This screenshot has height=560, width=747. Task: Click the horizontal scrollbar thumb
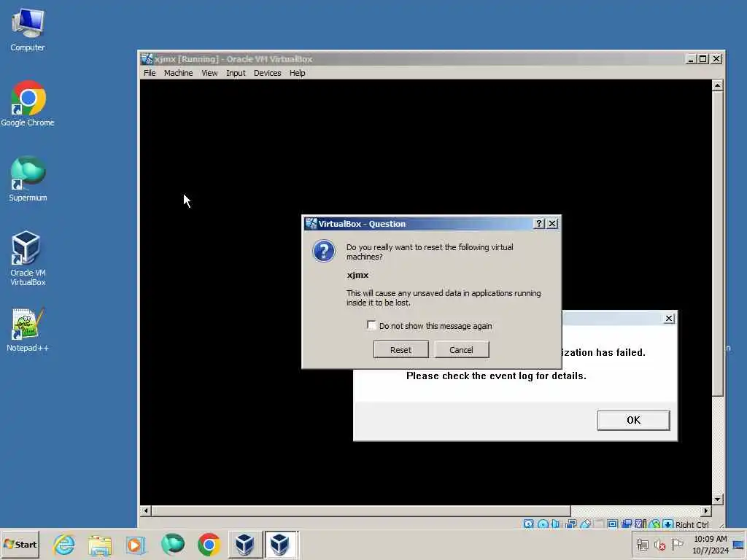(360, 510)
